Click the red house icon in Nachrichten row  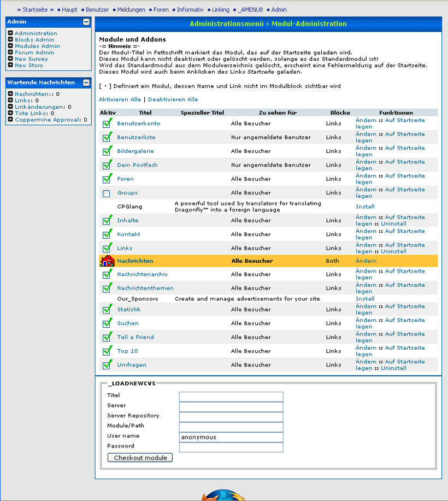coord(108,261)
